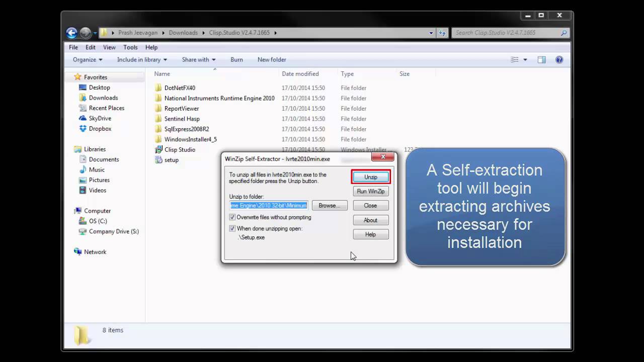Click the Burn toolbar button
The height and width of the screenshot is (362, 644).
pyautogui.click(x=236, y=59)
